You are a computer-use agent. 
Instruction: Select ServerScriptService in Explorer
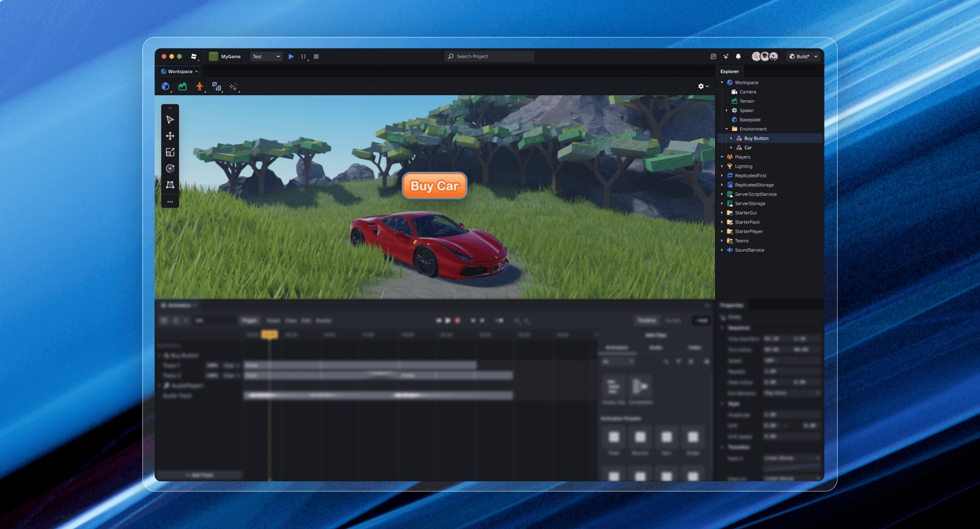[755, 194]
